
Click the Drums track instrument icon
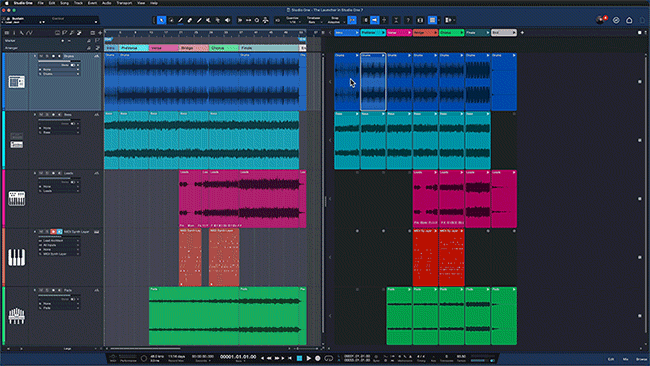coord(17,82)
